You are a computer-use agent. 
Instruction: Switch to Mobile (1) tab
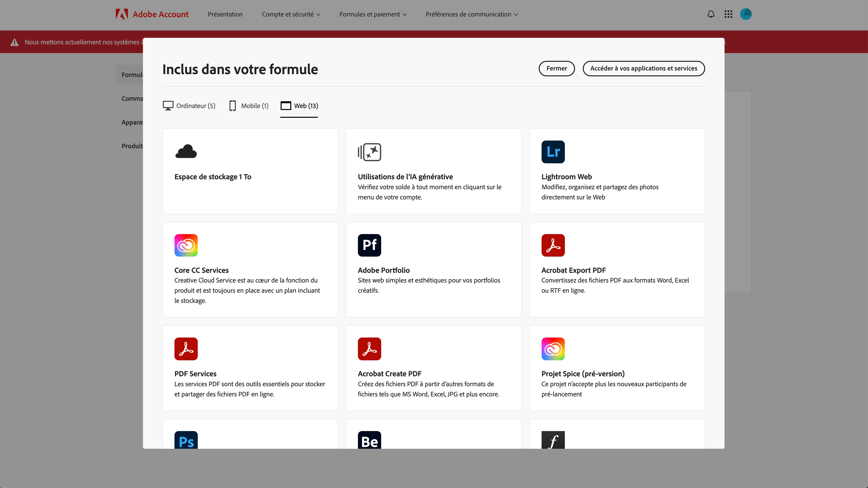tap(249, 106)
